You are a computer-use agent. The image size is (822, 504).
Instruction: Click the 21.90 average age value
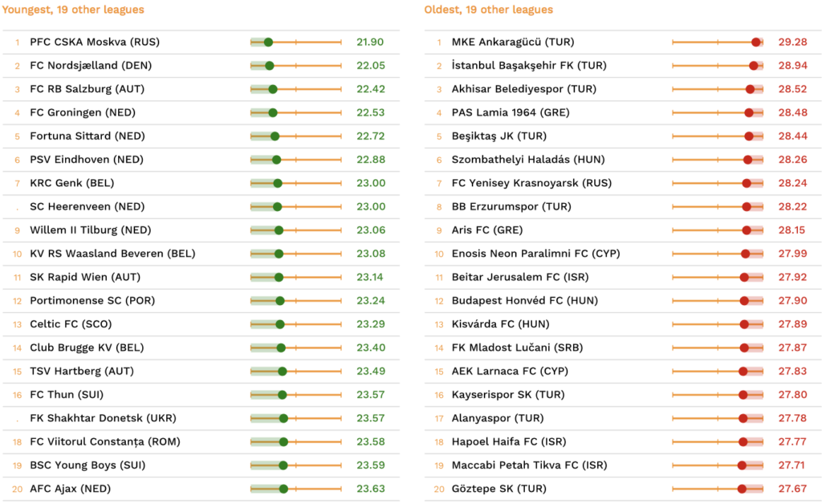[370, 42]
